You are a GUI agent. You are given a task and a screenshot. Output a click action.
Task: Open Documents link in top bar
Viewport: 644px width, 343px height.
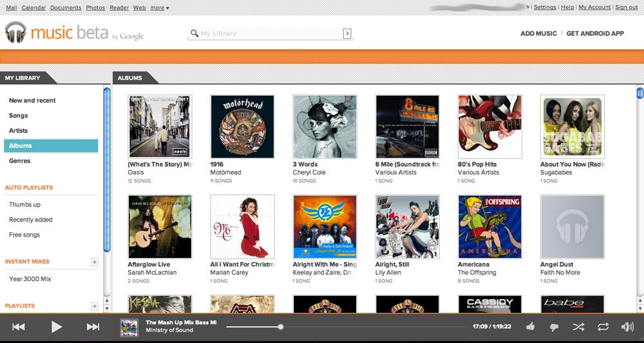coord(66,7)
